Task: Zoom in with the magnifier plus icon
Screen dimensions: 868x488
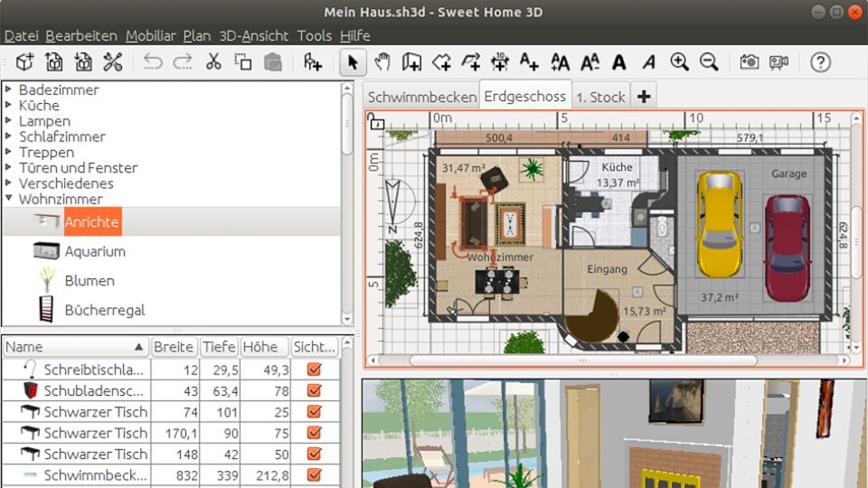Action: click(679, 62)
